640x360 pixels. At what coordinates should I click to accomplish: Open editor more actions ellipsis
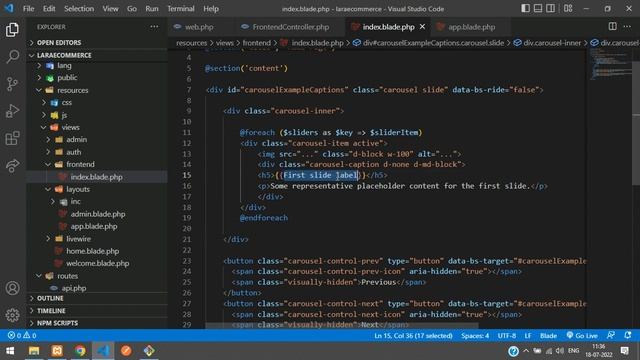point(627,27)
